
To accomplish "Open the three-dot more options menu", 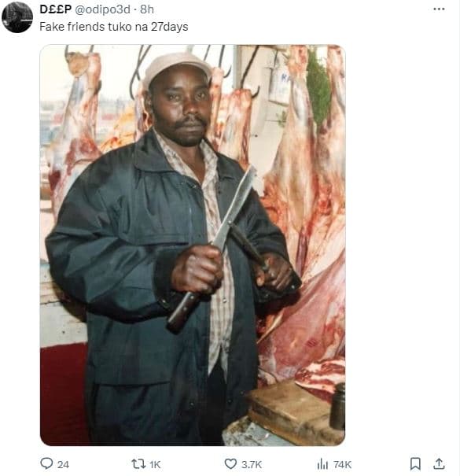I will click(439, 9).
